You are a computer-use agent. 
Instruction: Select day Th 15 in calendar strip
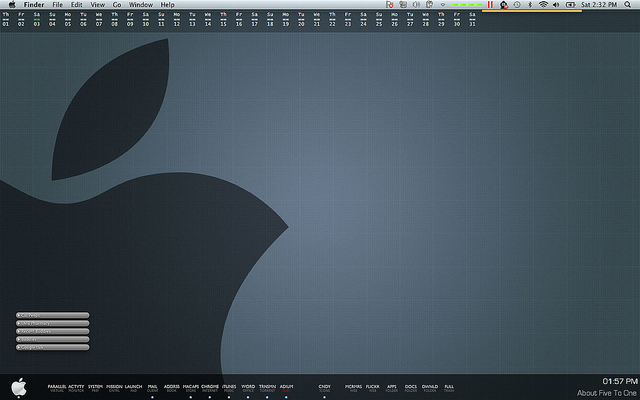point(223,19)
